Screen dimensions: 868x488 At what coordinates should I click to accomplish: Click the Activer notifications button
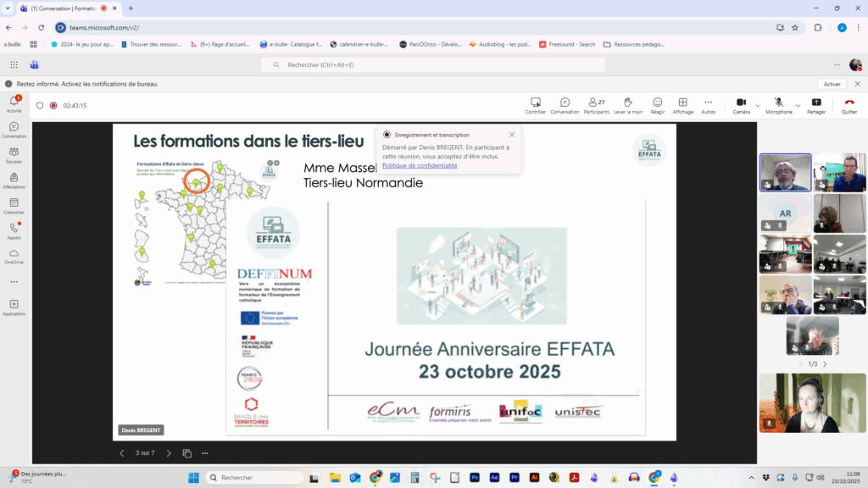coord(832,84)
